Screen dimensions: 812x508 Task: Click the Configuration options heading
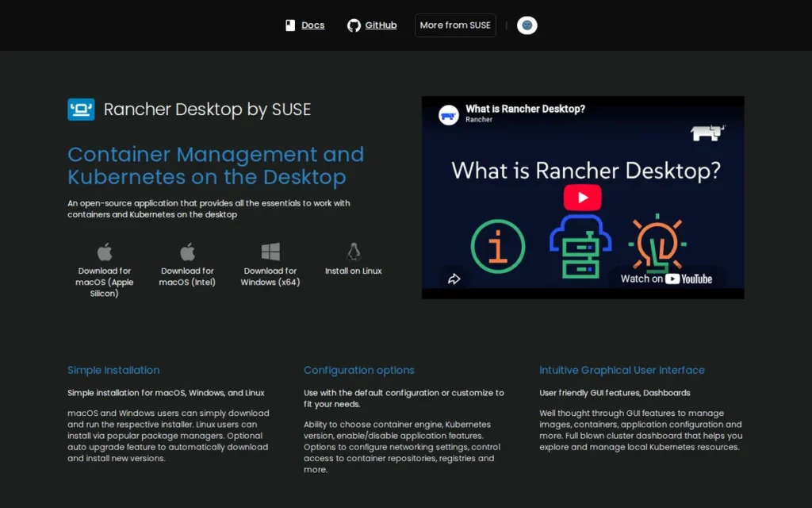359,370
